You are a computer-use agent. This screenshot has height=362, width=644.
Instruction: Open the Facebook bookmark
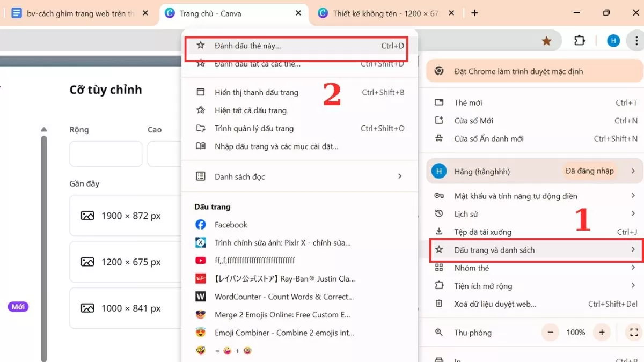(x=231, y=224)
